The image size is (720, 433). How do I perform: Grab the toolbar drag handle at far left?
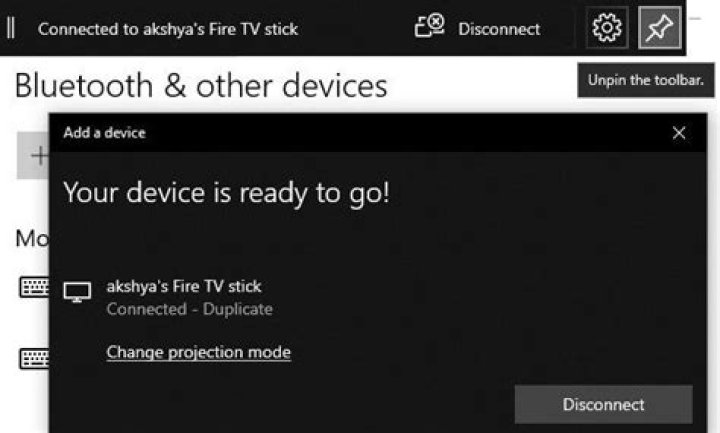11,28
